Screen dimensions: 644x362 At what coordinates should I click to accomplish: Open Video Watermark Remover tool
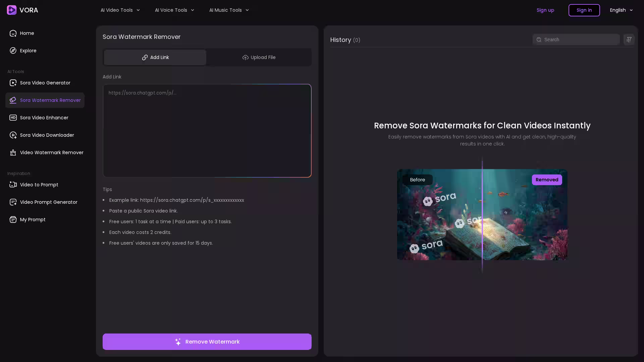(51, 153)
